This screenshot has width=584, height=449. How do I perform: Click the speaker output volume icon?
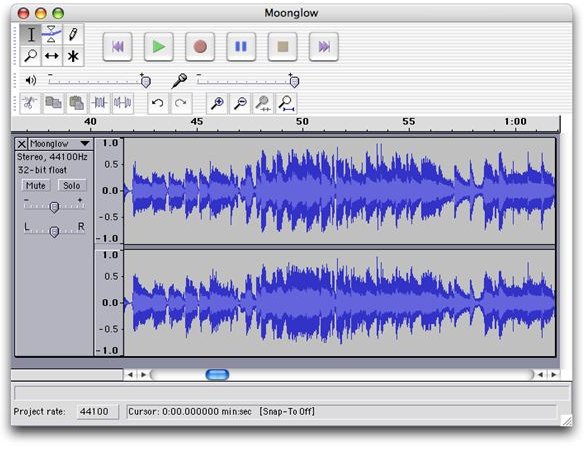point(31,80)
